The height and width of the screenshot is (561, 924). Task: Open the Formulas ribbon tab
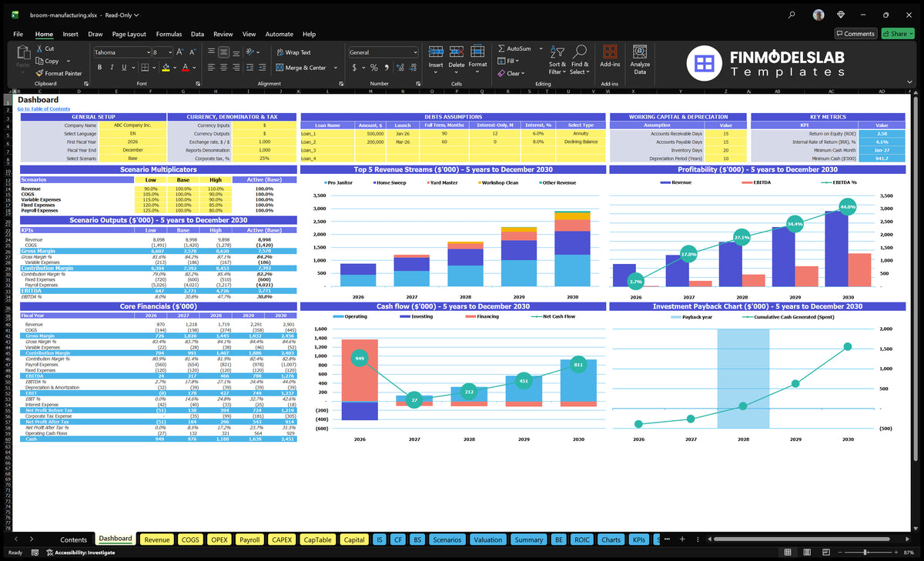click(169, 34)
